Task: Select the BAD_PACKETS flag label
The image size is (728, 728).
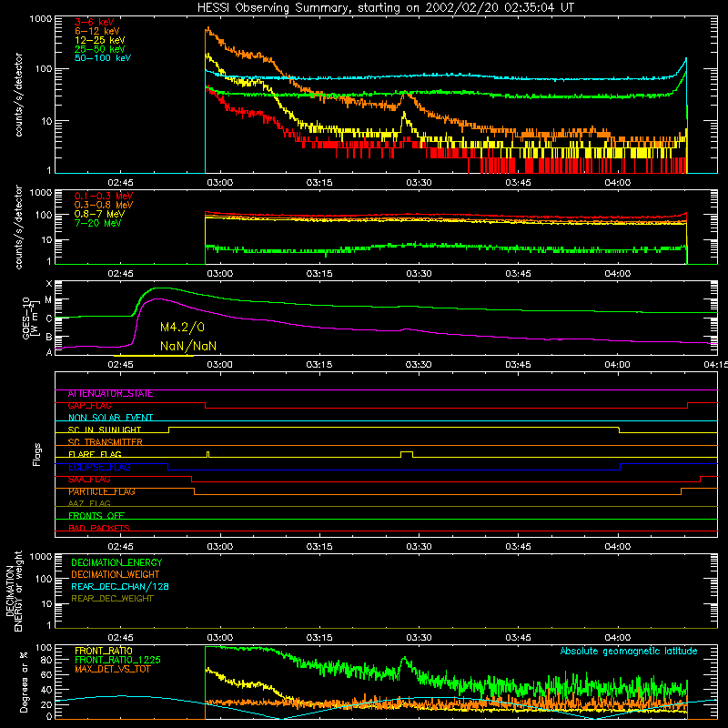Action: point(99,528)
